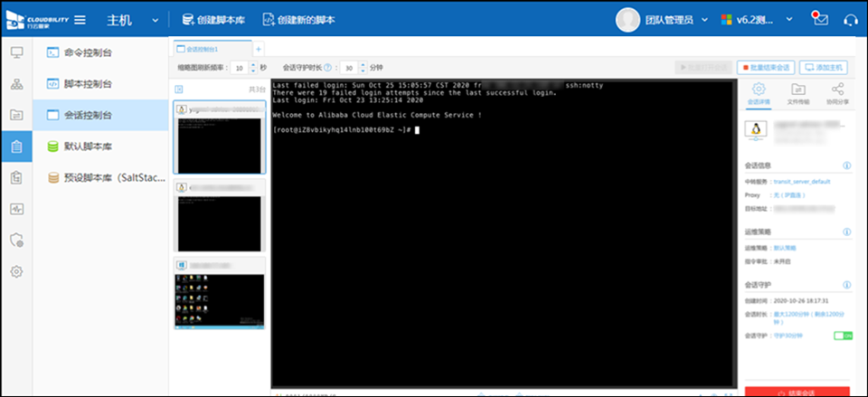Click the hamburger menu icon beside the logo
868x397 pixels.
[80, 19]
